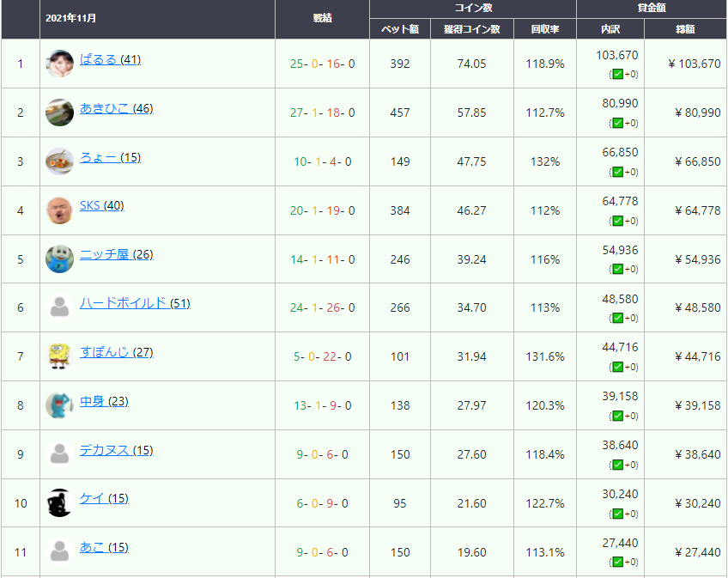Select total prize ¥ 54,936
This screenshot has height=578, width=728.
[697, 259]
